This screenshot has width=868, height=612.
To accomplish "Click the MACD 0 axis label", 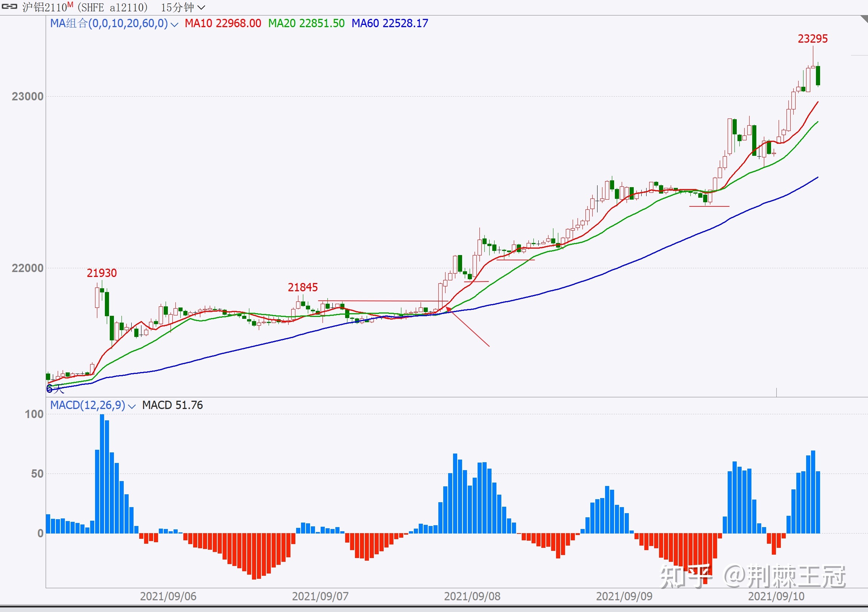I will [x=40, y=533].
